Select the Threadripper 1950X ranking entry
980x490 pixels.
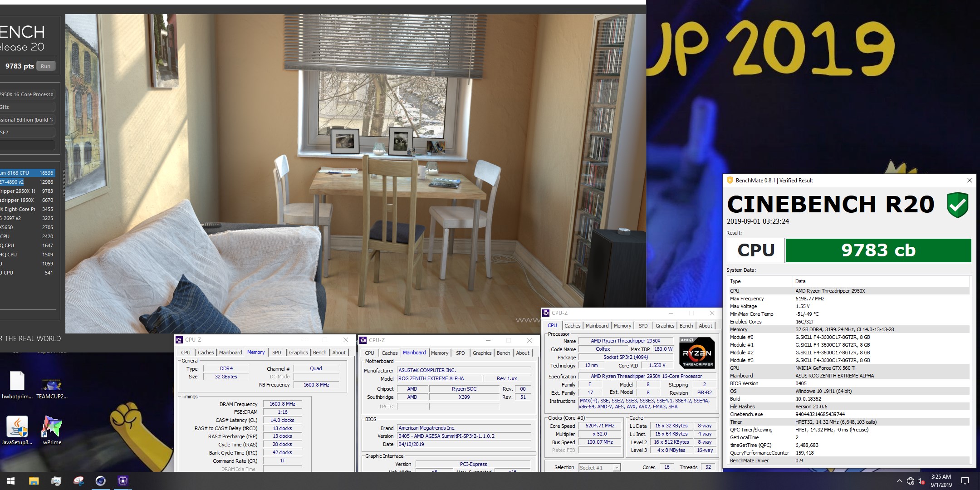(27, 200)
